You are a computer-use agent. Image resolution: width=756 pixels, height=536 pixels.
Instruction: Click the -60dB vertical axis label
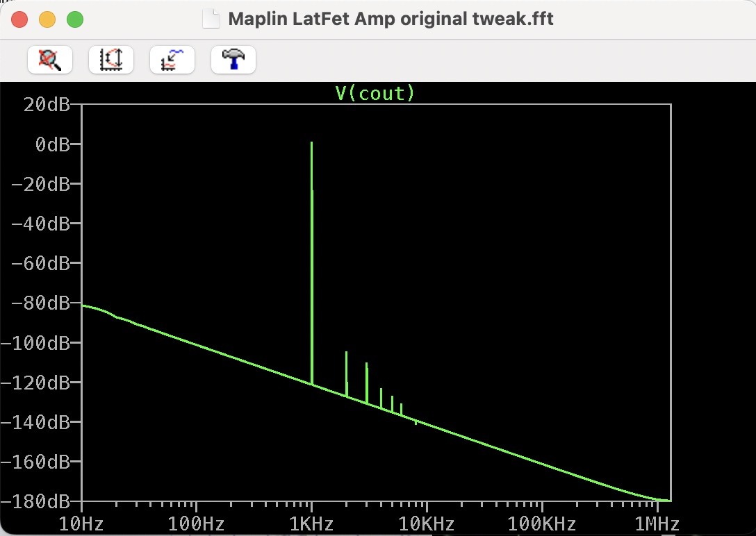click(x=40, y=263)
